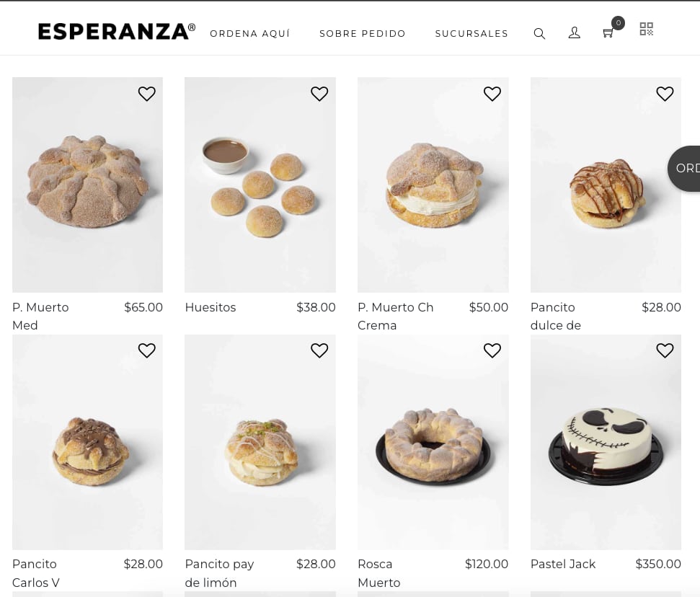Image resolution: width=700 pixels, height=597 pixels.
Task: Toggle the heart on Pancito pay de limón
Action: 319,350
